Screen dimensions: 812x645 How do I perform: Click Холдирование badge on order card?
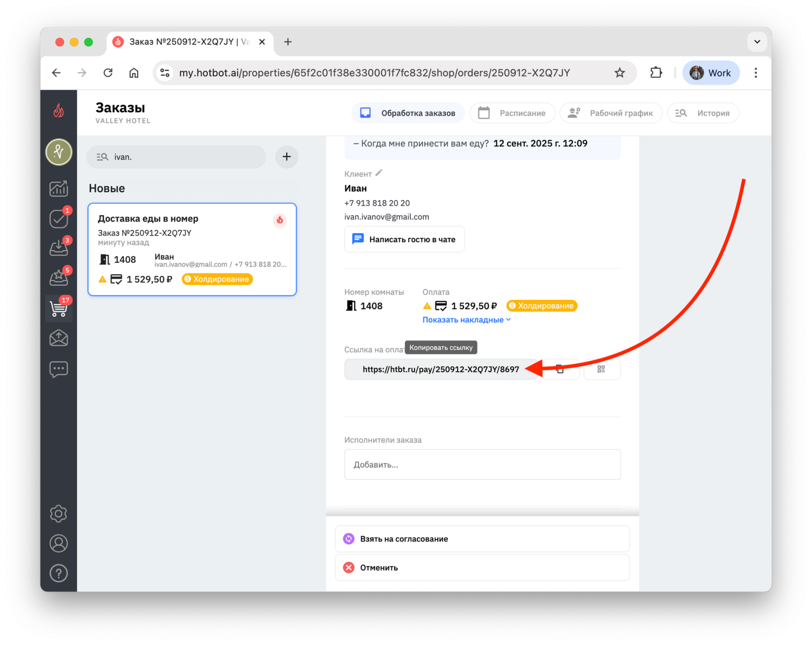click(217, 279)
